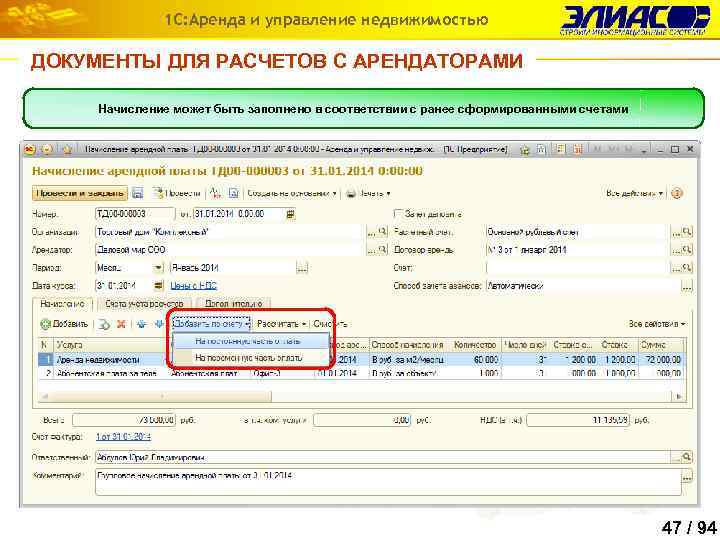720x540 pixels.
Task: Click the round back arrow icon in title bar
Action: (47, 150)
